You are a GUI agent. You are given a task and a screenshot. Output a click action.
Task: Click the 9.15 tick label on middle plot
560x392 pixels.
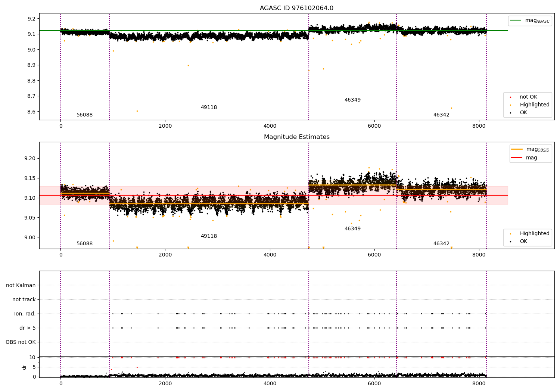click(x=30, y=178)
